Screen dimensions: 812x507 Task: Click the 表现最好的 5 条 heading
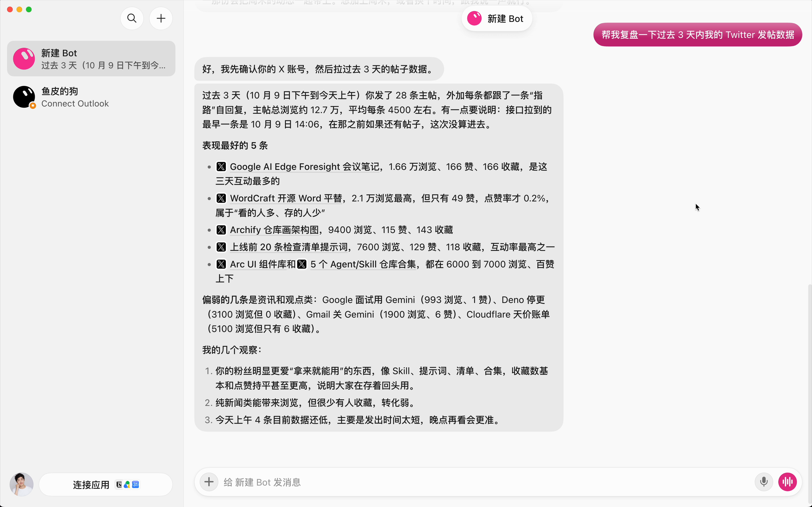[235, 146]
